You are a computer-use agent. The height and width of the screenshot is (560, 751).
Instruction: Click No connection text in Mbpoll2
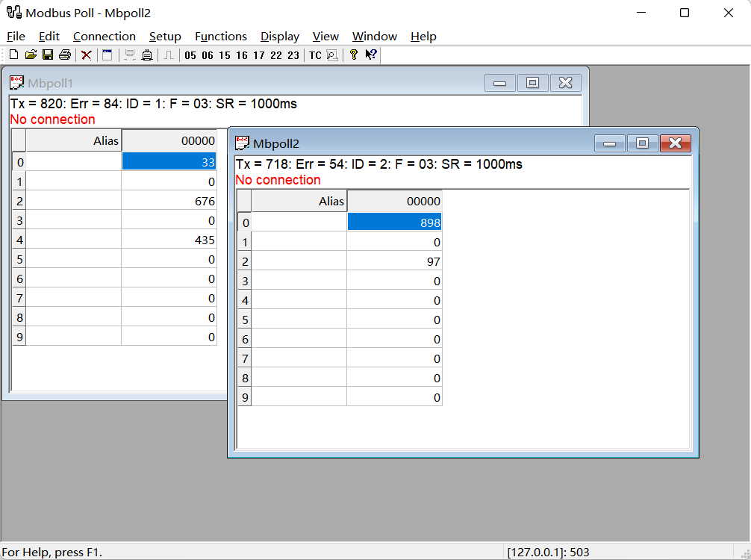pos(278,180)
